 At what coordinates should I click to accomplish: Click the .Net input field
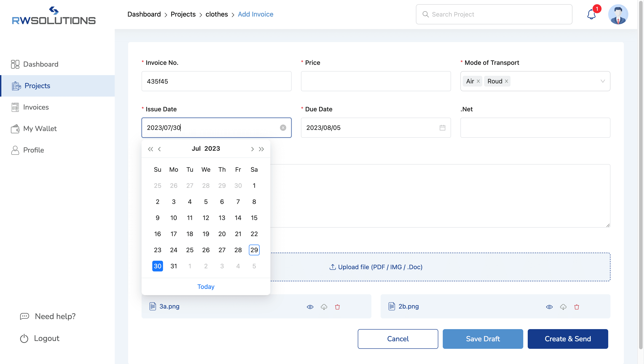pos(535,128)
